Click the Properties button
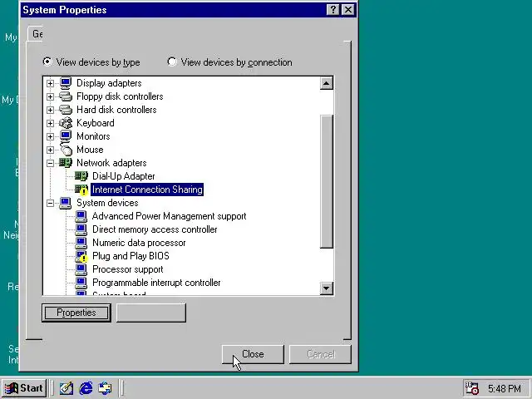 pos(76,313)
